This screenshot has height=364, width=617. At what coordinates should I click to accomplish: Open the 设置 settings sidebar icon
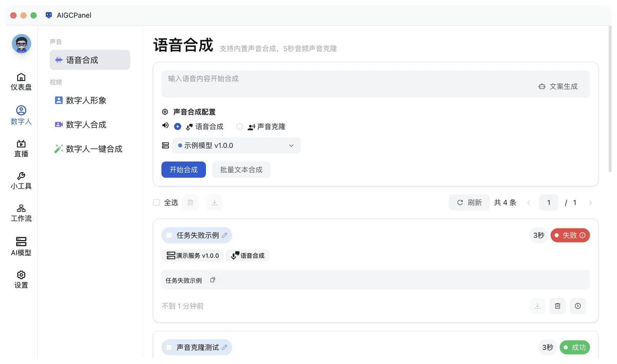click(21, 280)
